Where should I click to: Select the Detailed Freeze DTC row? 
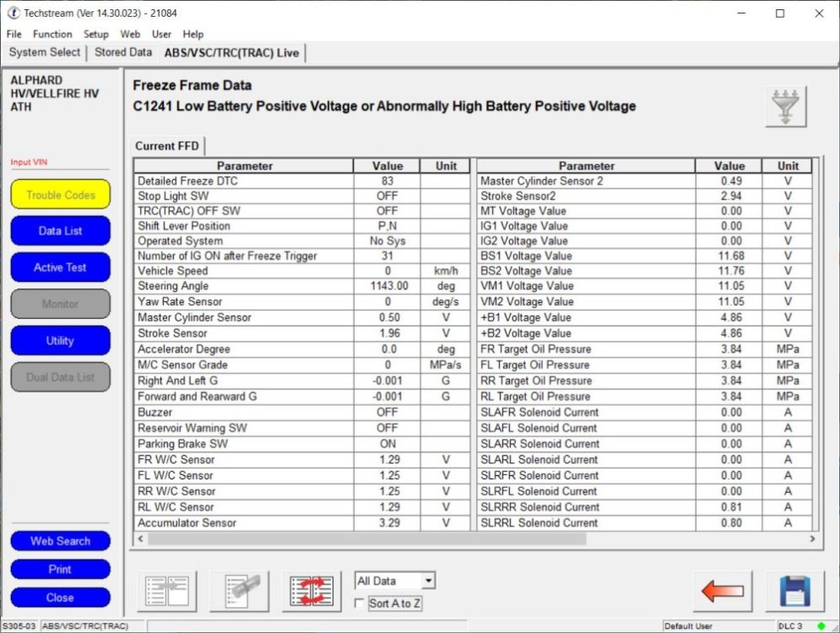coord(301,181)
